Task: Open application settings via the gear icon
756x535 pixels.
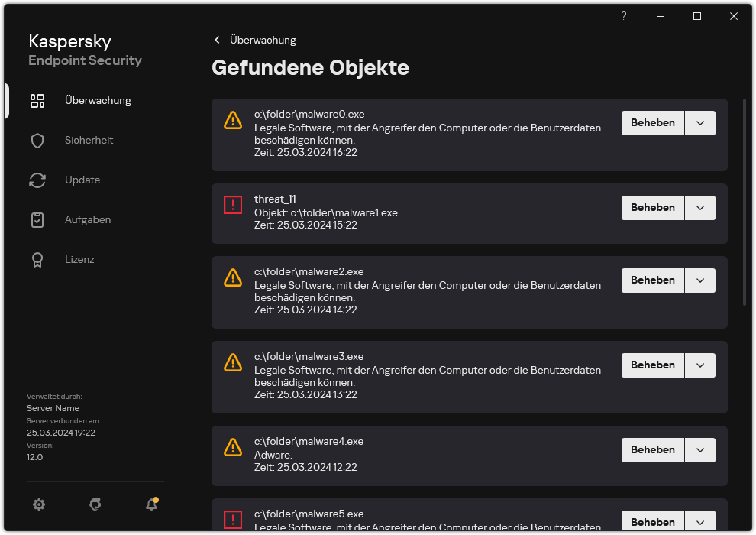Action: (39, 504)
